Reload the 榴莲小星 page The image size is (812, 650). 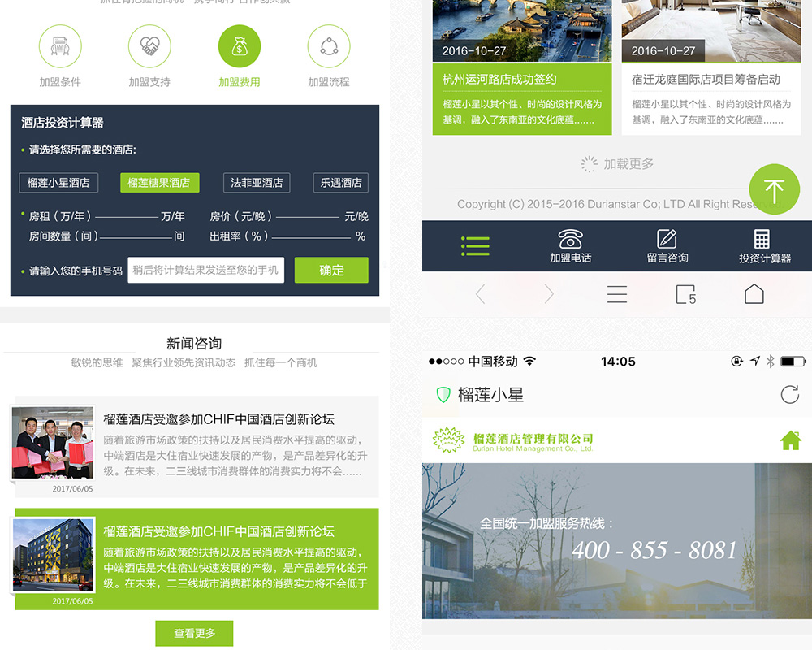[x=790, y=394]
